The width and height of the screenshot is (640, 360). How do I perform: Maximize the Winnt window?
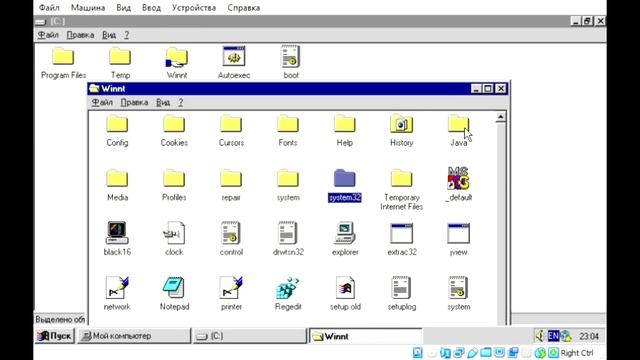point(488,89)
